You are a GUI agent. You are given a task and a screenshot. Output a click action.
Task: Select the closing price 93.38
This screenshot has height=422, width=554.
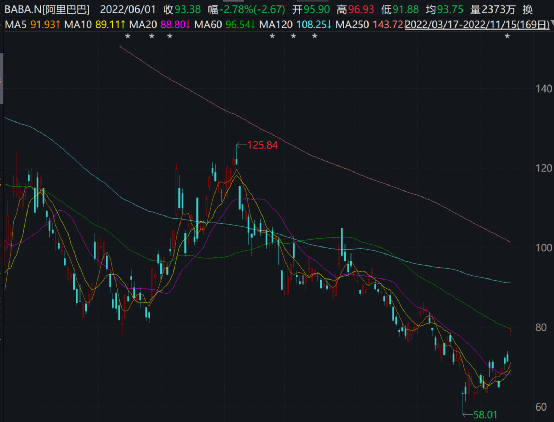tap(188, 9)
